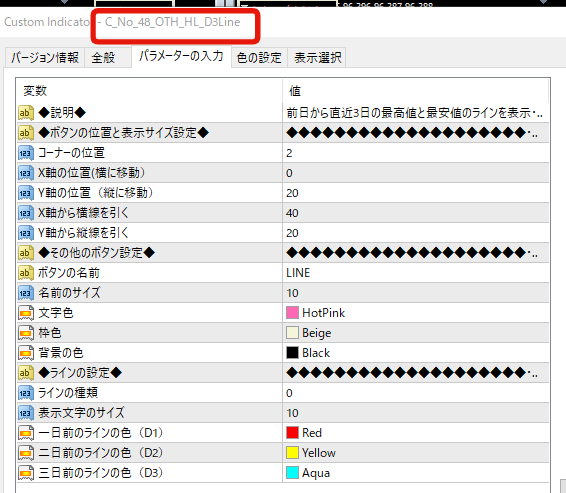Select the 三日前のラインの色（D3） label

tap(101, 473)
